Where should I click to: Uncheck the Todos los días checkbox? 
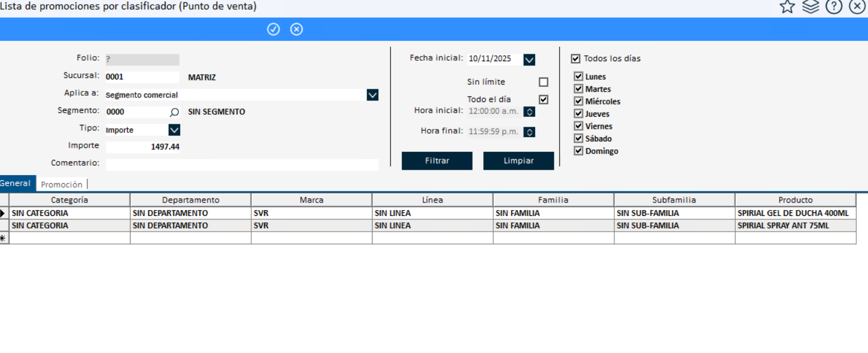point(576,59)
